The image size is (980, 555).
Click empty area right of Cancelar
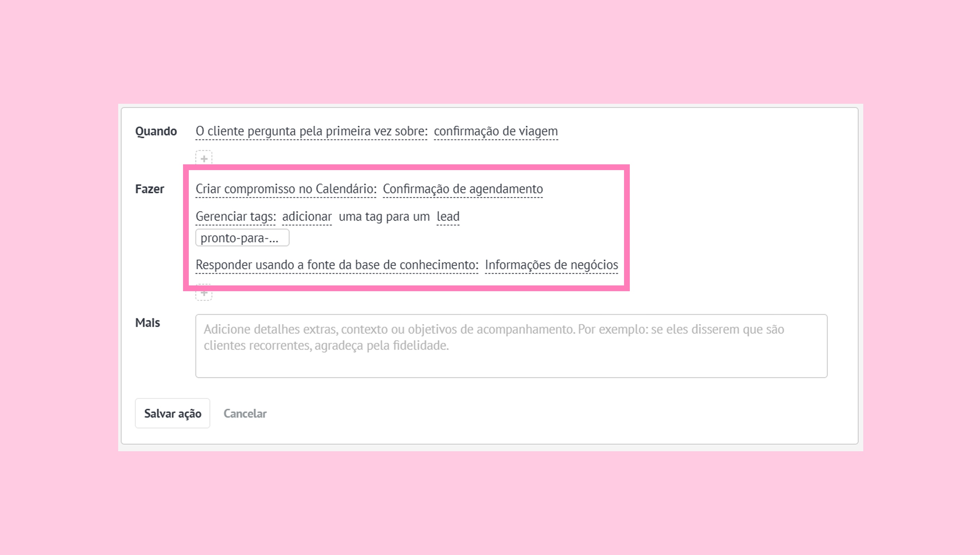(534, 414)
